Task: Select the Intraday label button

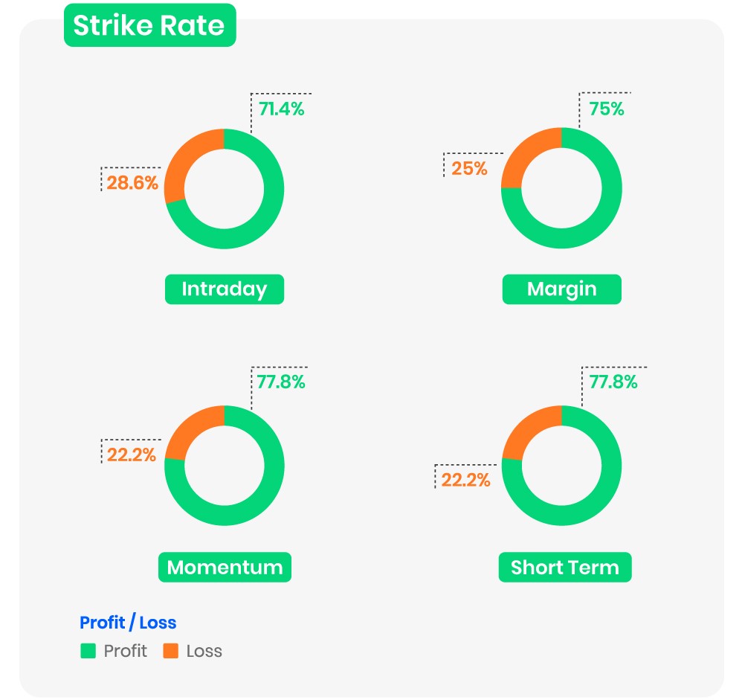Action: click(x=224, y=289)
